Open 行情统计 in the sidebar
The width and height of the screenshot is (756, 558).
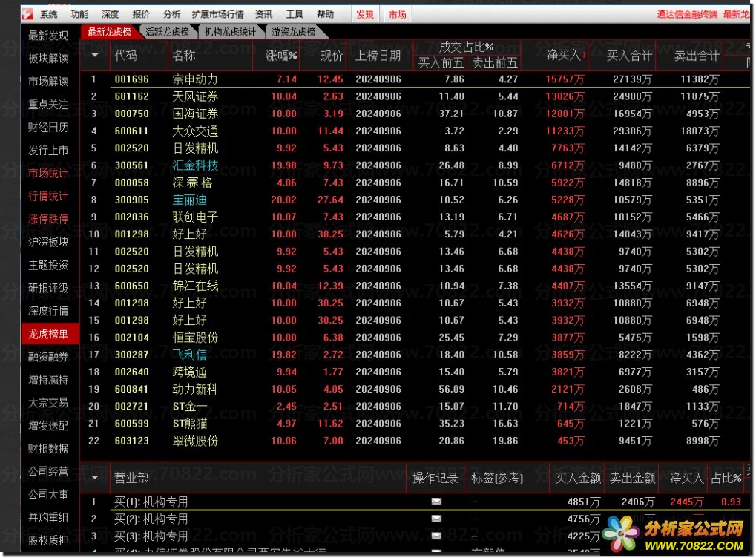click(48, 197)
